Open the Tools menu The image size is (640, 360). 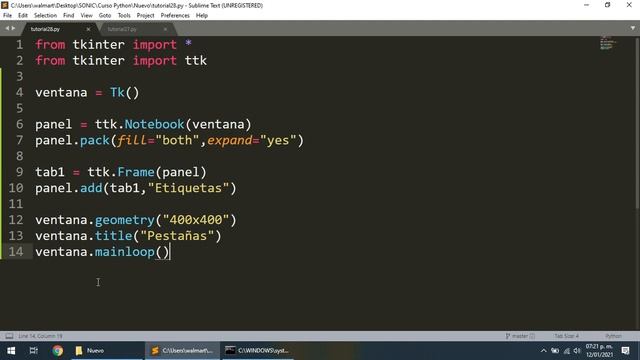[x=124, y=16]
